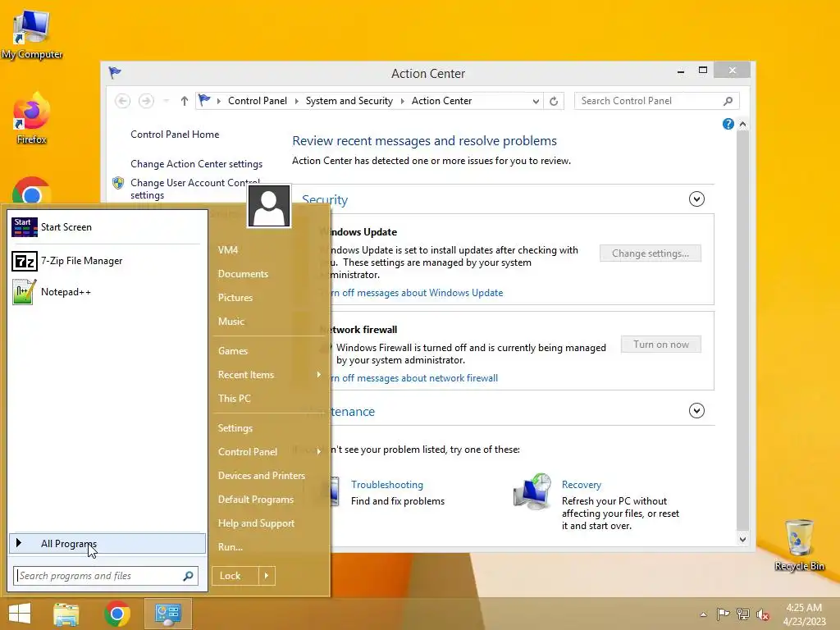Open Help and Support
This screenshot has width=840, height=630.
[x=257, y=523]
